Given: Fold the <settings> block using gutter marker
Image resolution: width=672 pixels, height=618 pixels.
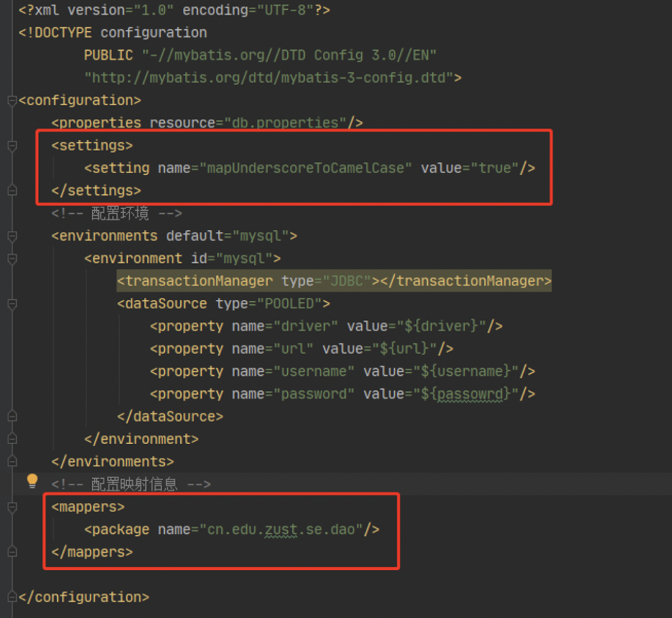Looking at the screenshot, I should click(12, 146).
